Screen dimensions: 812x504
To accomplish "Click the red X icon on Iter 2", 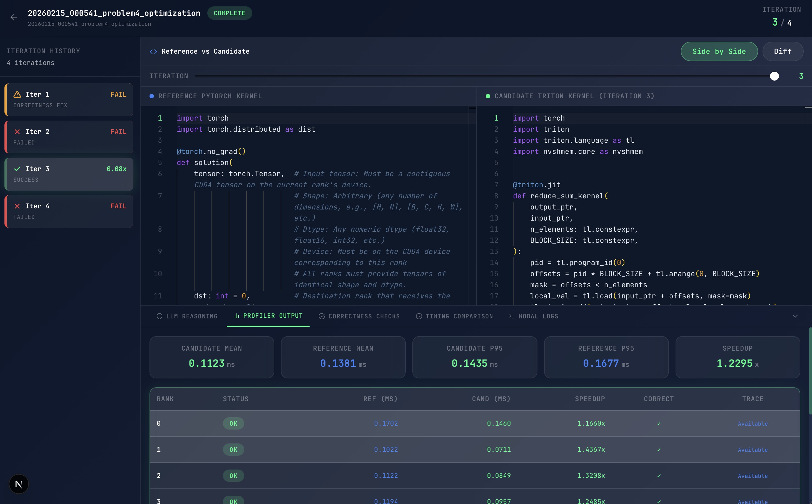I will 17,132.
